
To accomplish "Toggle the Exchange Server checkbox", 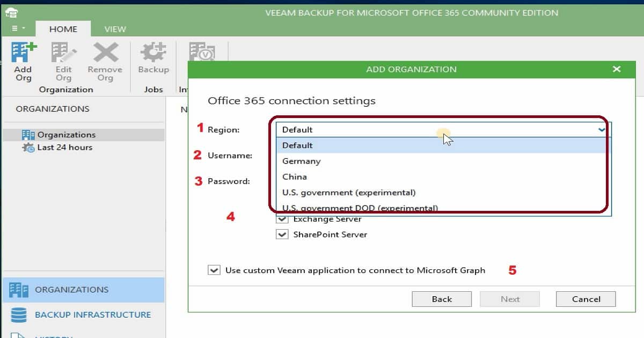I will coord(282,219).
